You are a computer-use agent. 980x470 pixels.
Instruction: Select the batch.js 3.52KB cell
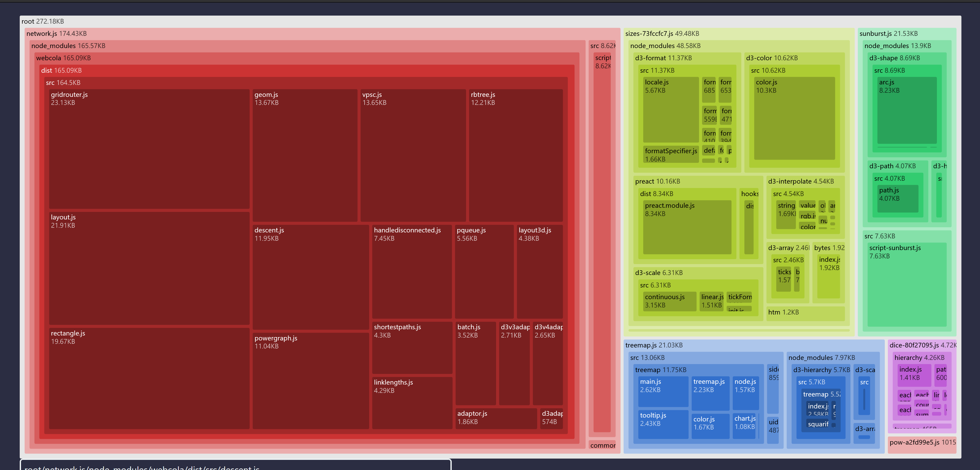coord(476,363)
